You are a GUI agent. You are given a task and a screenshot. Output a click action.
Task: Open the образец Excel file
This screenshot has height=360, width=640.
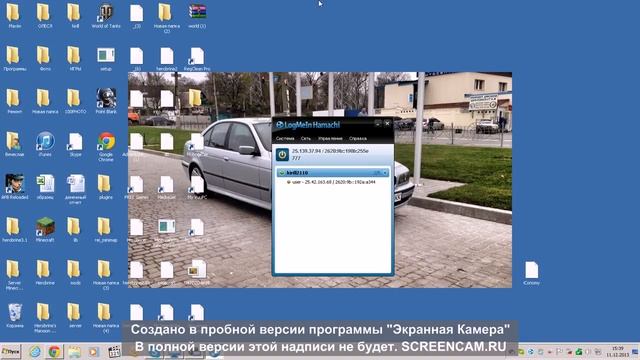coord(45,187)
